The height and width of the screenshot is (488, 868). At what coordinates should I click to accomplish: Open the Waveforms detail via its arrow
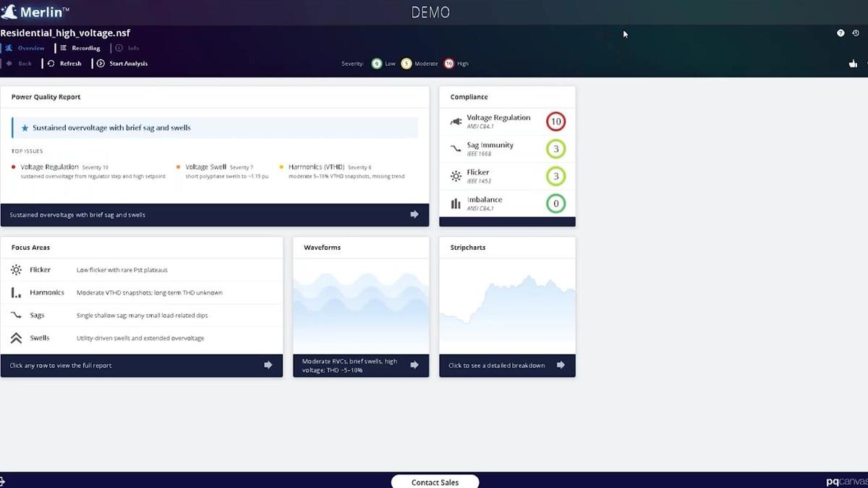pyautogui.click(x=414, y=365)
